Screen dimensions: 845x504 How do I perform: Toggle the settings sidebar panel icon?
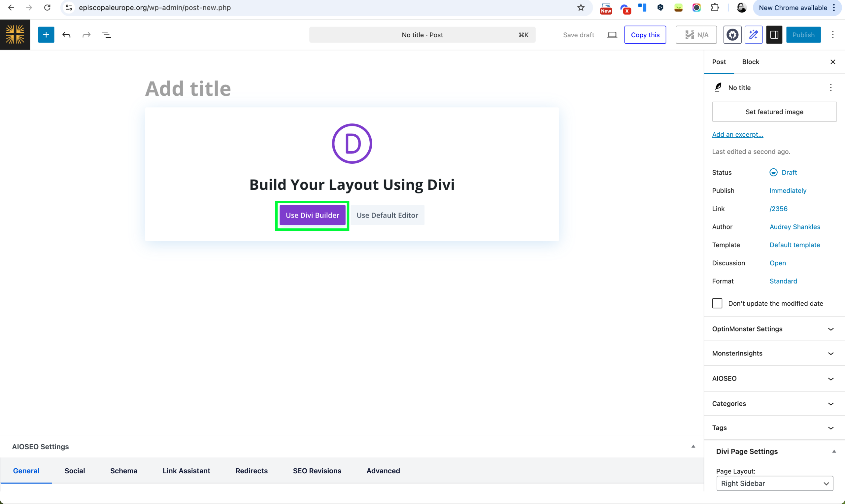pyautogui.click(x=774, y=35)
